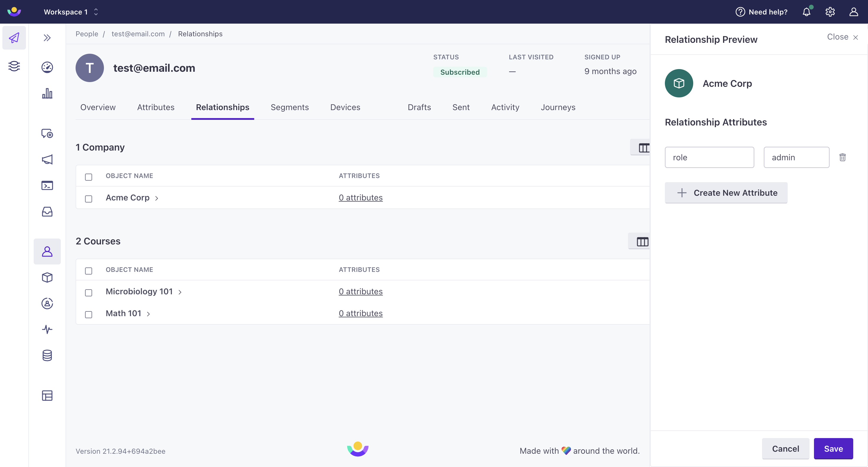Toggle columns button for Company table
Screen dimensions: 868x467
pos(640,147)
